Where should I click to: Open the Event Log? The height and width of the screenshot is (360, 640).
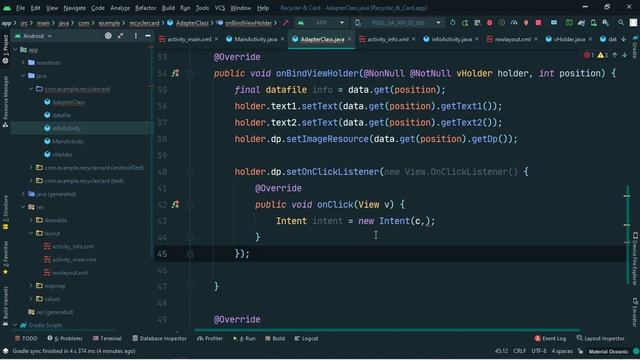pyautogui.click(x=550, y=338)
